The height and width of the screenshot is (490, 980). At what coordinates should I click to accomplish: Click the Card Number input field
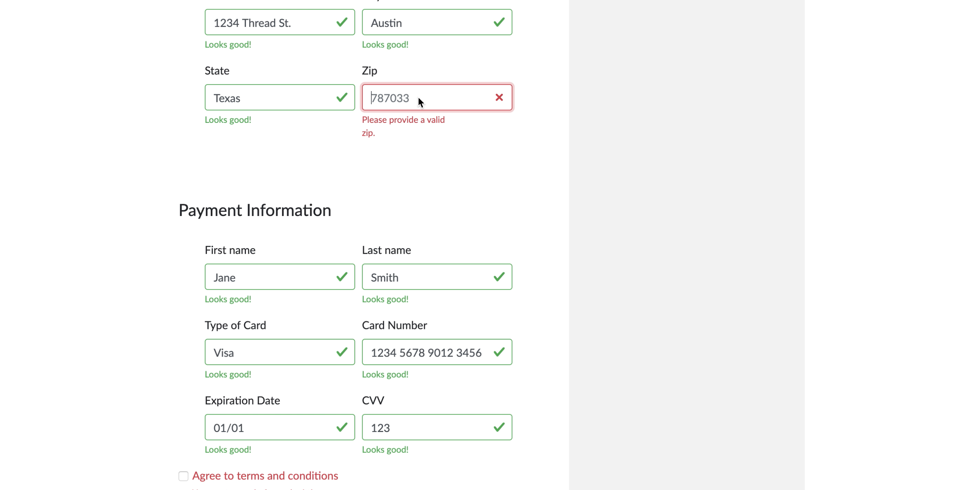tap(426, 352)
